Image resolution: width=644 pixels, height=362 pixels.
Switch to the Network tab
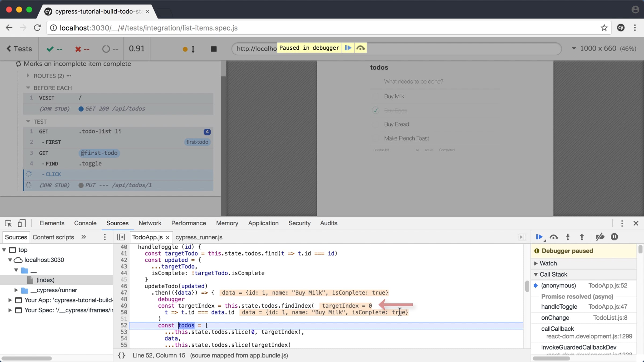150,223
